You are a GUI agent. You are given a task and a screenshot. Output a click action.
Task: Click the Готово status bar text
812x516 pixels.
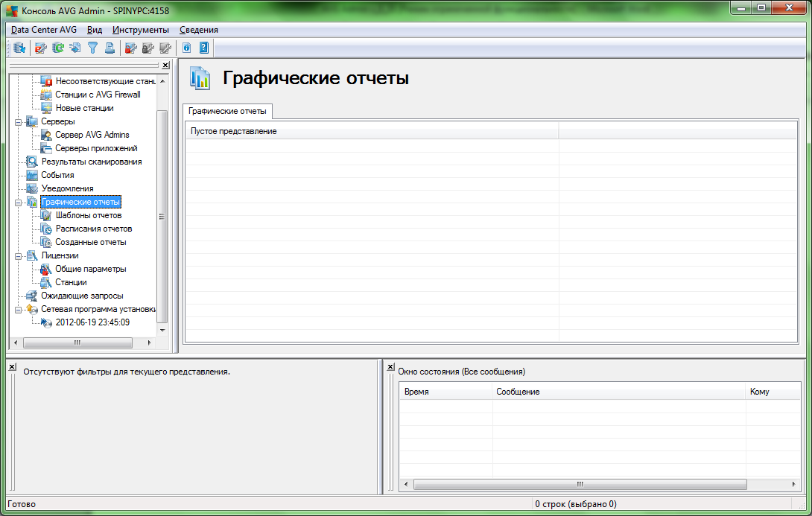tap(22, 504)
